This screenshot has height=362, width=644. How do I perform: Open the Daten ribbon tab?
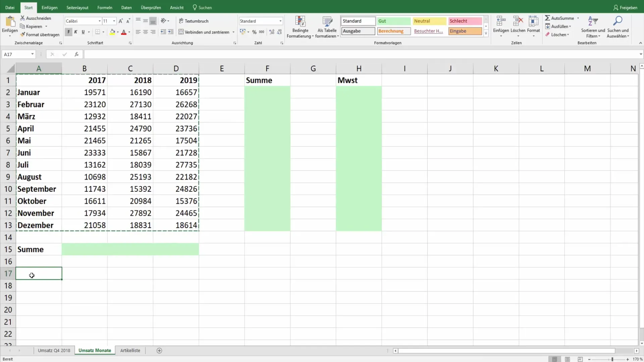click(x=126, y=7)
